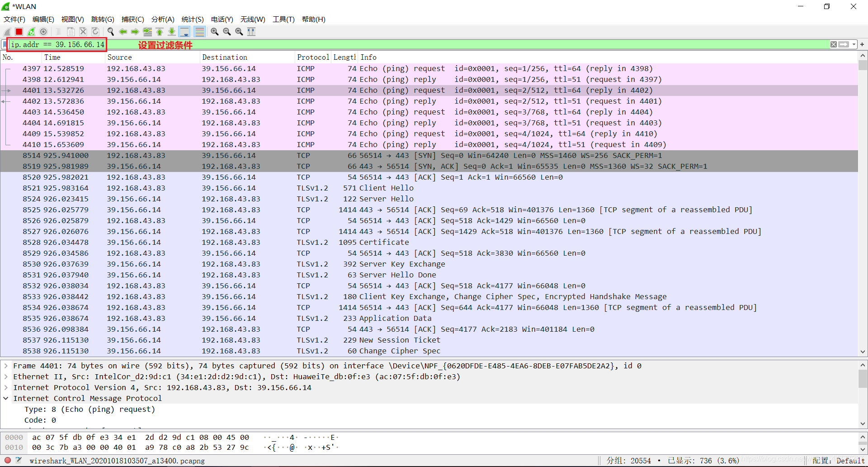The width and height of the screenshot is (868, 467).
Task: Open the 统计(S) menu
Action: [193, 19]
